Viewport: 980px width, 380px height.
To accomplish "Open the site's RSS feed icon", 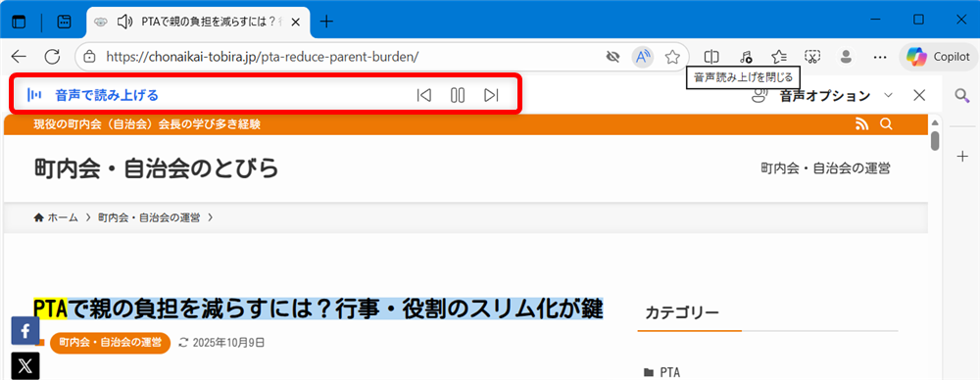I will 861,124.
